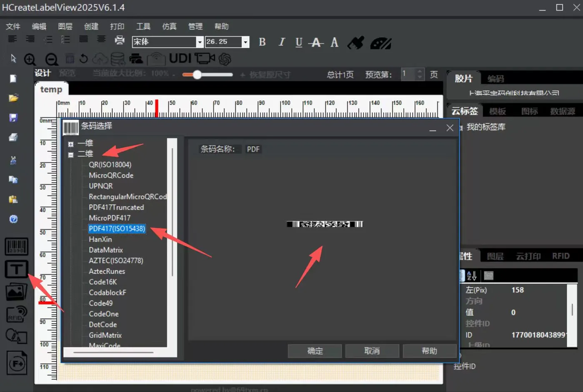Select the image insertion tool
Viewport: 583px width, 392px height.
[x=17, y=292]
